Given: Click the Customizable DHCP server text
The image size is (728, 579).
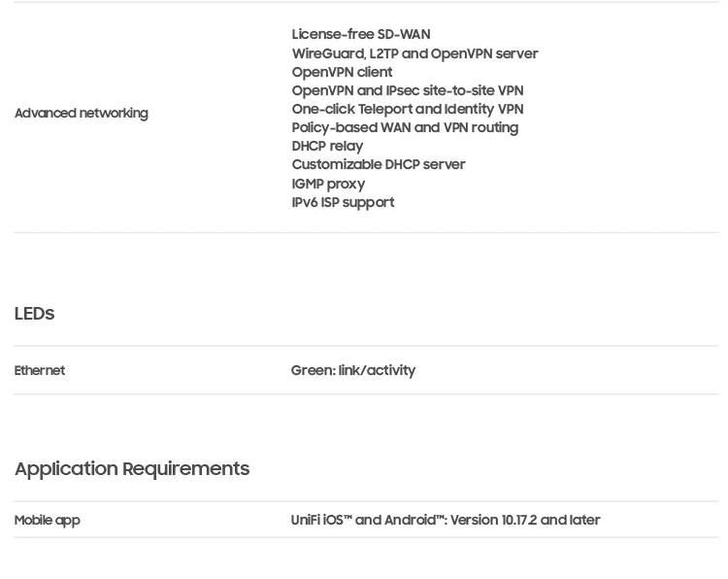Looking at the screenshot, I should pyautogui.click(x=378, y=164).
